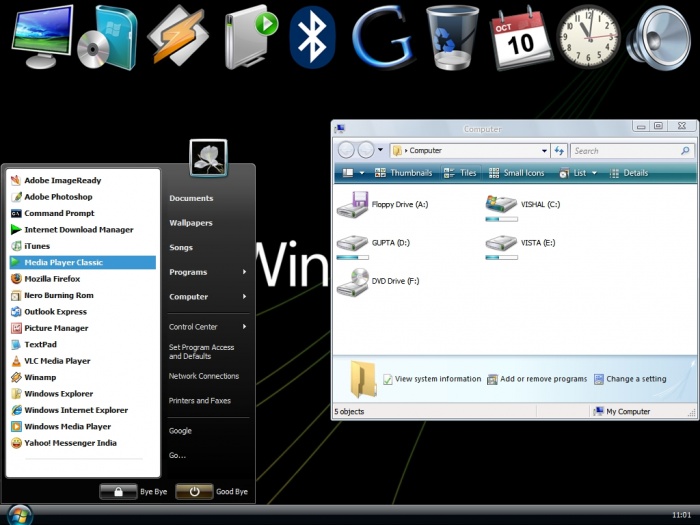Expand the Programs submenu
This screenshot has height=525, width=700.
tap(208, 272)
